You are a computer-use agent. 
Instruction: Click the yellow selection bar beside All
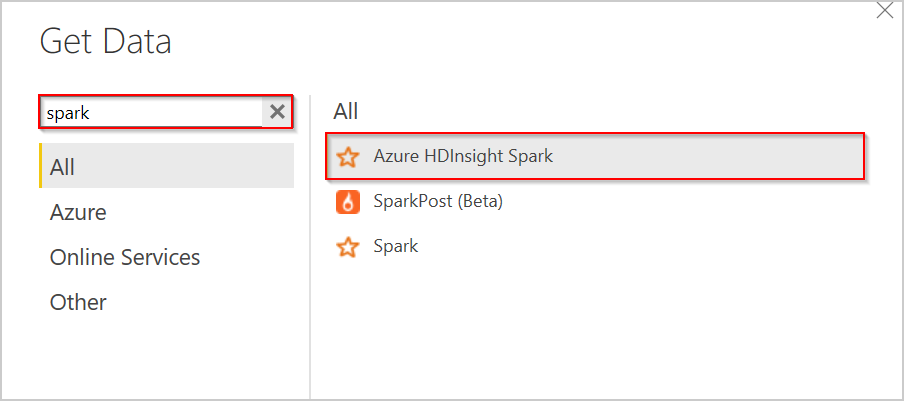41,166
